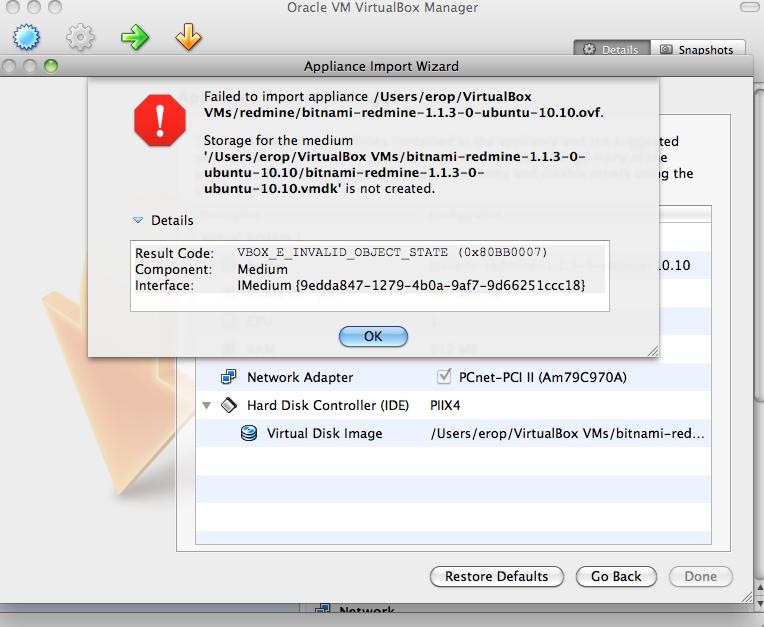This screenshot has width=764, height=627.
Task: Select the Network Adapter icon in list
Action: (229, 377)
